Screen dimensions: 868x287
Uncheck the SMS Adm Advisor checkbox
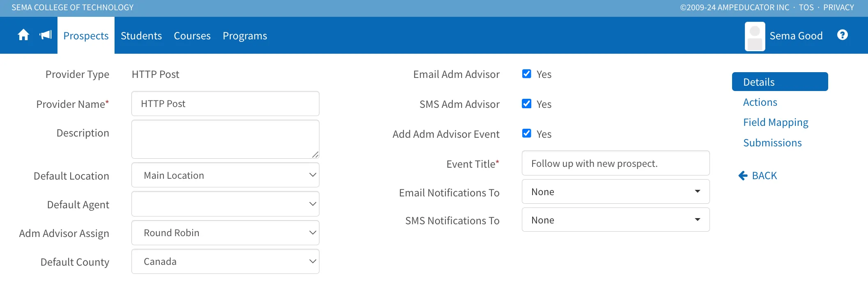[527, 104]
